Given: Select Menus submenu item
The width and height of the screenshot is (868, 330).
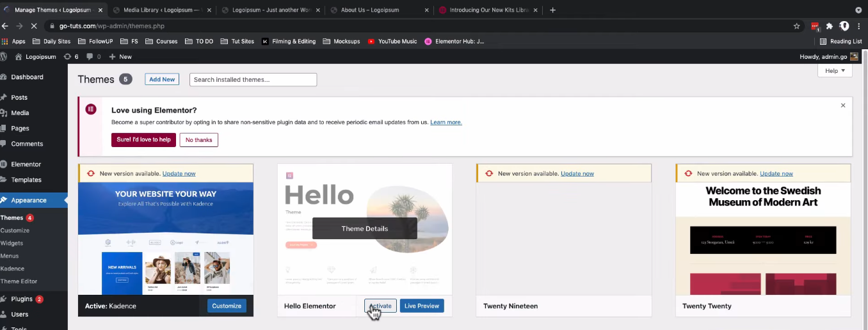Looking at the screenshot, I should click(x=10, y=256).
